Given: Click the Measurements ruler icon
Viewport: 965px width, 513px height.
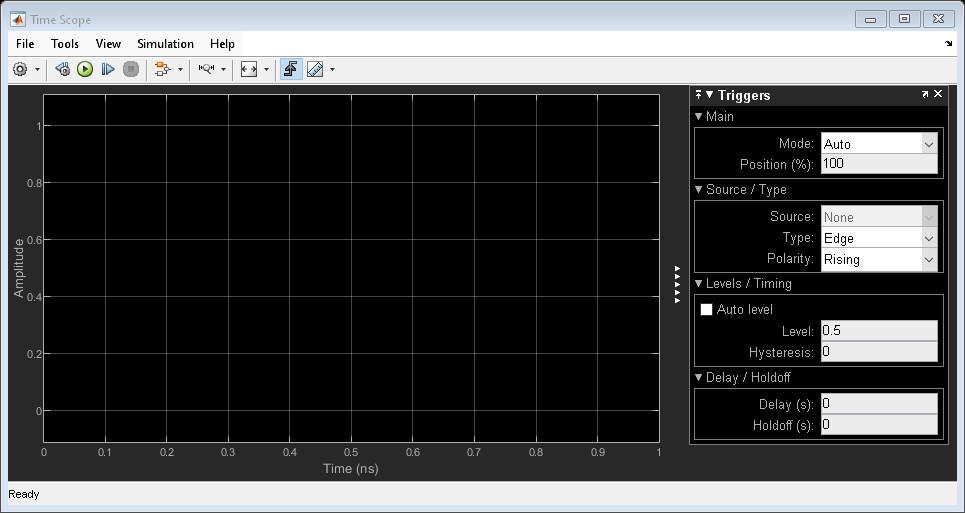Looking at the screenshot, I should coord(315,69).
